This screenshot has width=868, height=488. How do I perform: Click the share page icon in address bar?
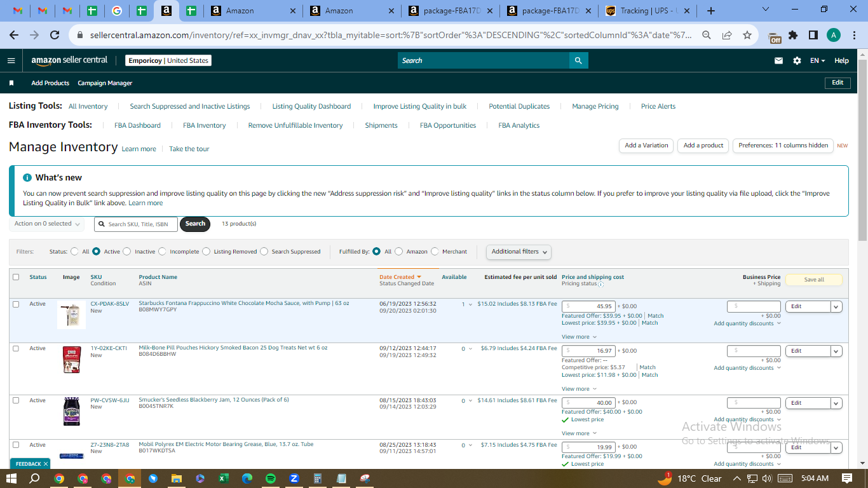point(726,36)
